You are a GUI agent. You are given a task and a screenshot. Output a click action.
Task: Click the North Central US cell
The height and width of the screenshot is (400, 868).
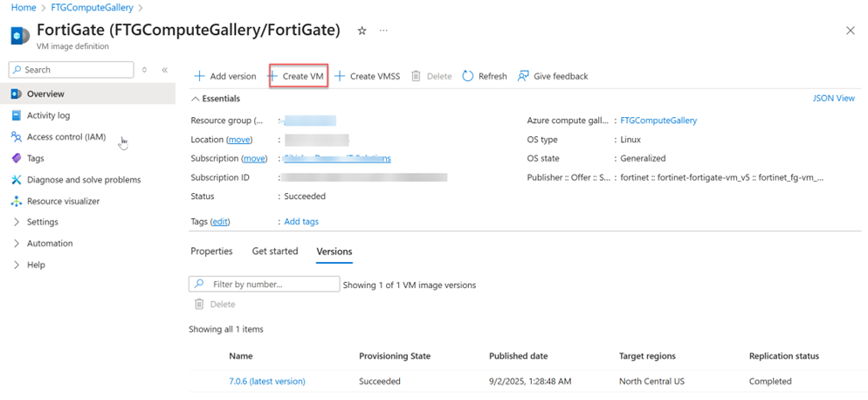click(651, 382)
